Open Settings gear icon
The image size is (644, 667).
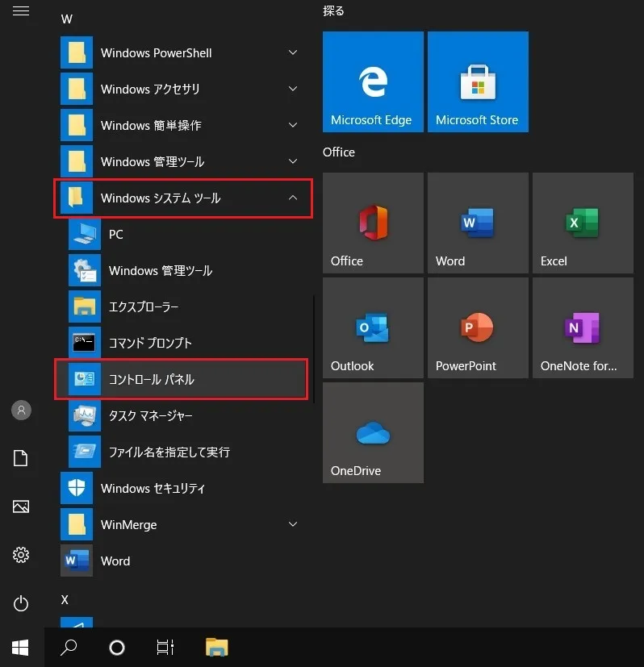click(x=21, y=555)
